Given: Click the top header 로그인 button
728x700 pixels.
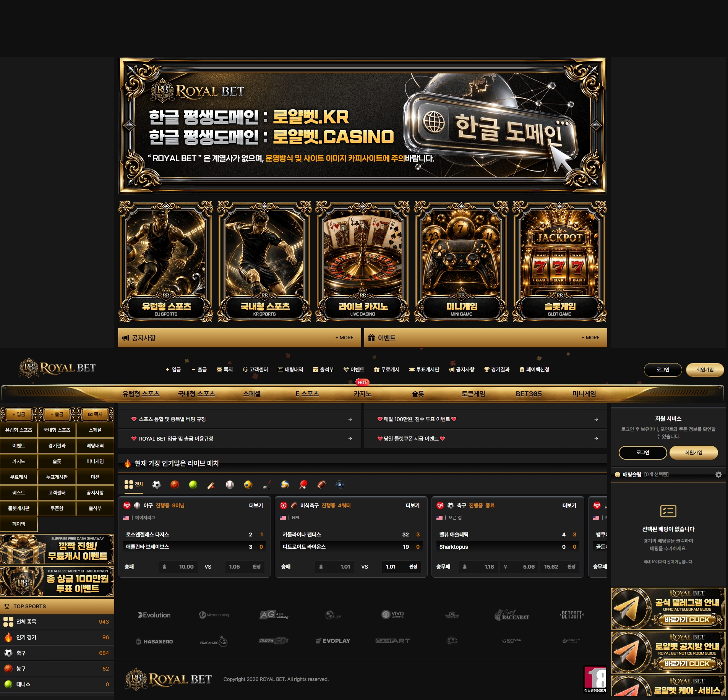Looking at the screenshot, I should 663,369.
